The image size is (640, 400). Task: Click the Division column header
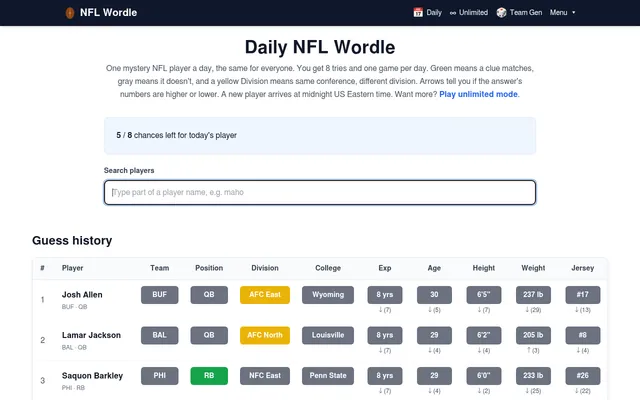pos(265,268)
